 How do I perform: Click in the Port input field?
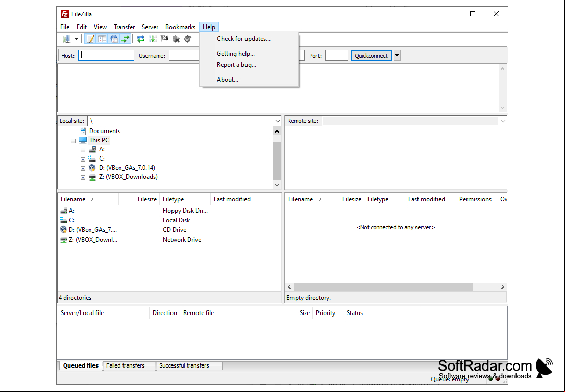click(x=336, y=56)
